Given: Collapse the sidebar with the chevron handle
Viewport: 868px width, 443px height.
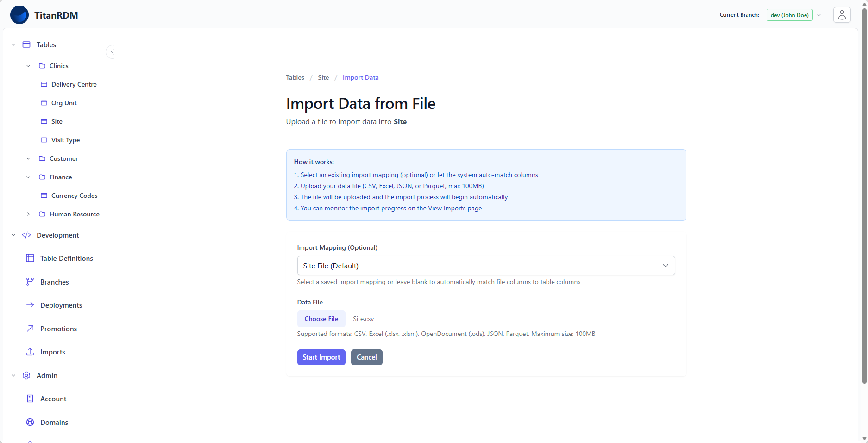Looking at the screenshot, I should (x=111, y=52).
